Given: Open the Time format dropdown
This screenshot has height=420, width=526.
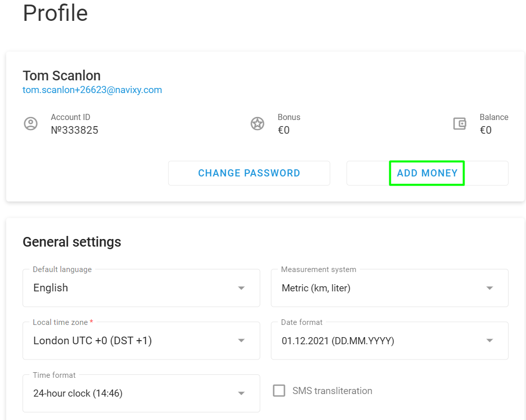Looking at the screenshot, I should (x=241, y=393).
